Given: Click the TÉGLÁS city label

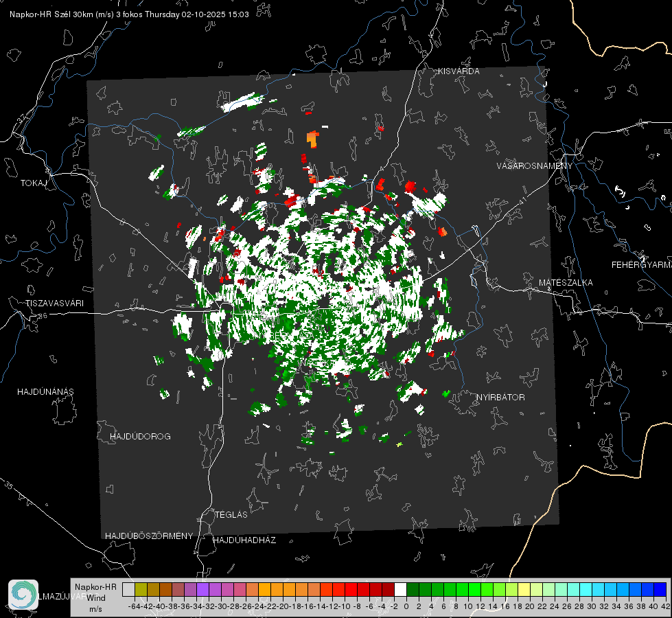Looking at the screenshot, I should coord(231,514).
